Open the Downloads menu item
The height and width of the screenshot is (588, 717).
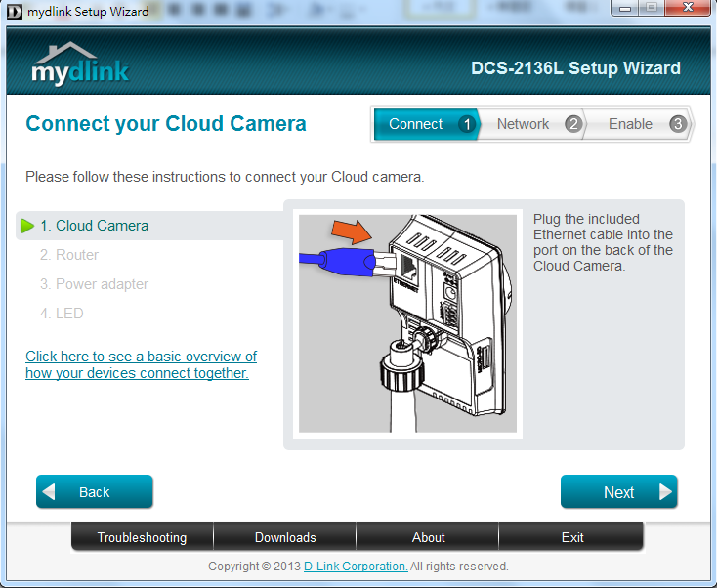coord(285,537)
